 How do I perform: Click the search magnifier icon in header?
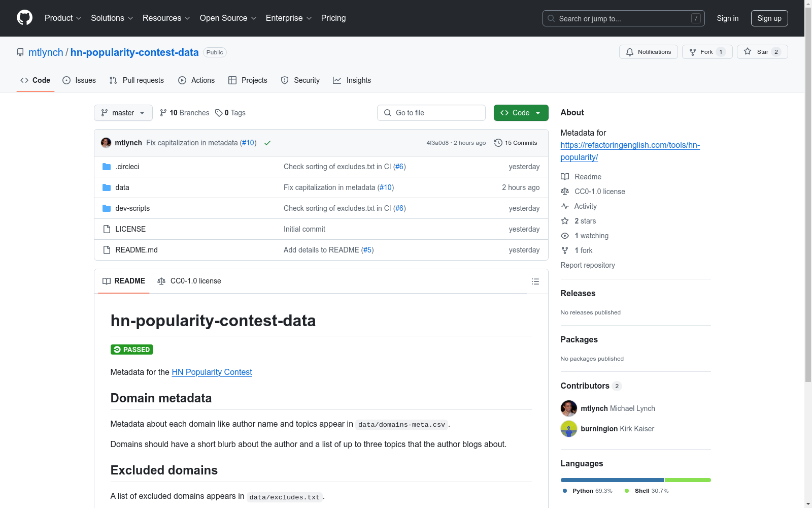(x=551, y=18)
